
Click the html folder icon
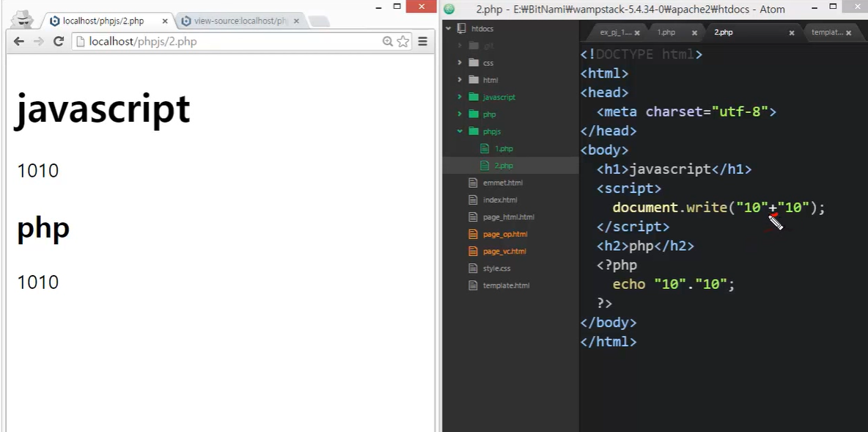(474, 80)
